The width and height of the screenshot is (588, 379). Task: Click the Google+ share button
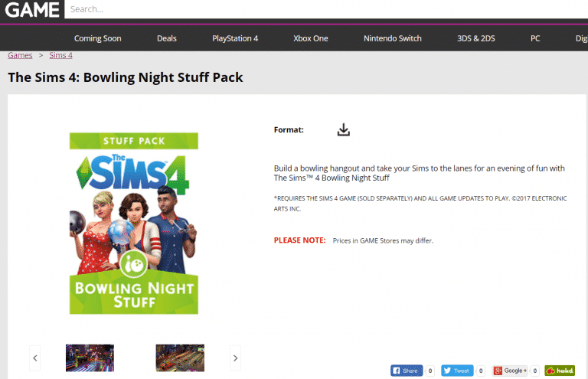510,371
